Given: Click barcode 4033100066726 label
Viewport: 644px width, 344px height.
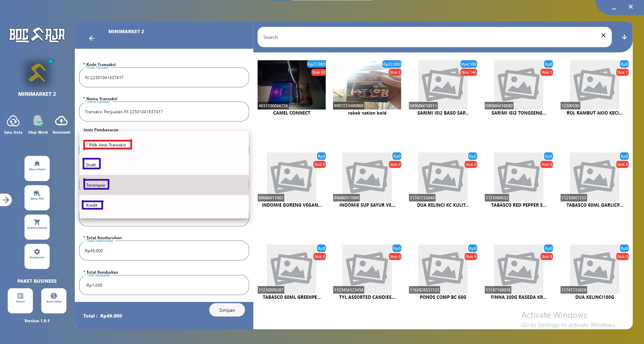Looking at the screenshot, I should pyautogui.click(x=273, y=106).
